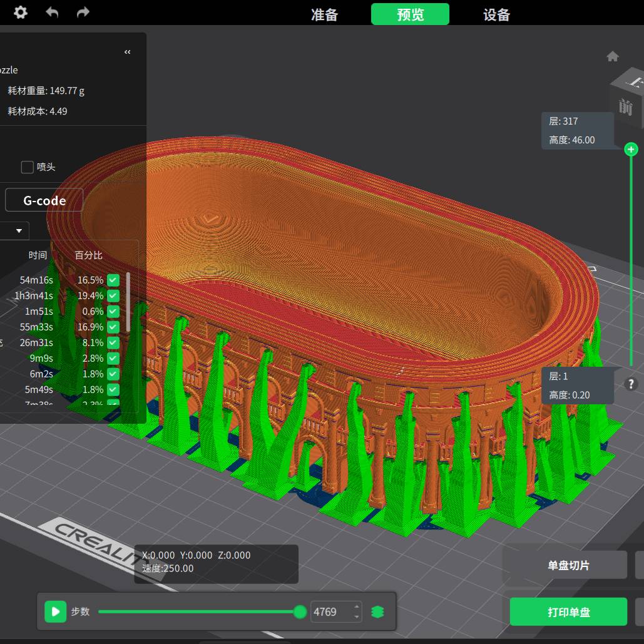
Task: Uncheck the 16.5% row checkbox
Action: point(113,280)
